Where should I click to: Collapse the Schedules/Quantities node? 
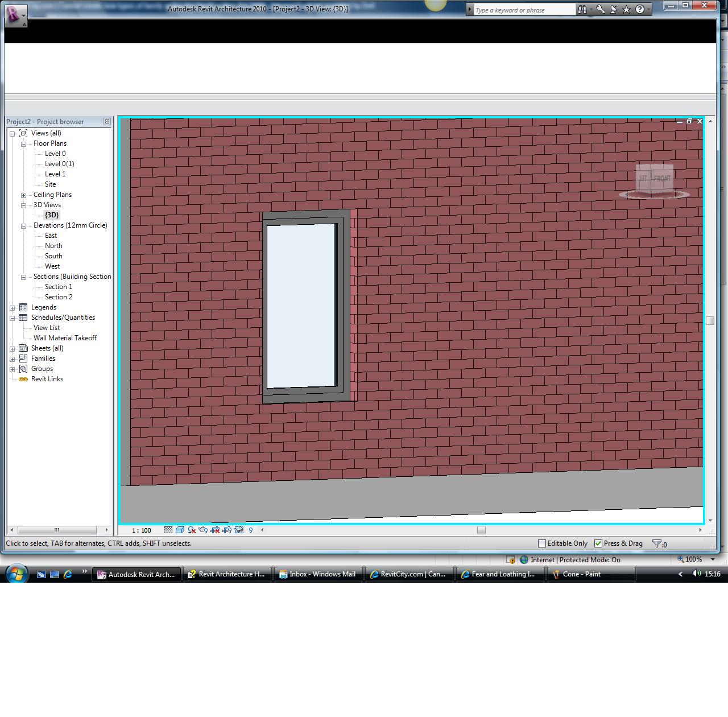pos(12,318)
